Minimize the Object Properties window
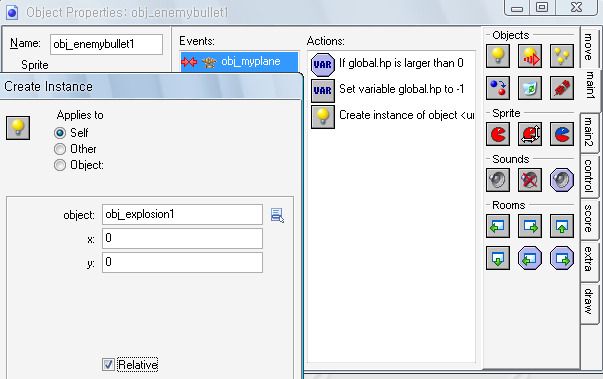The width and height of the screenshot is (603, 379). tap(516, 7)
